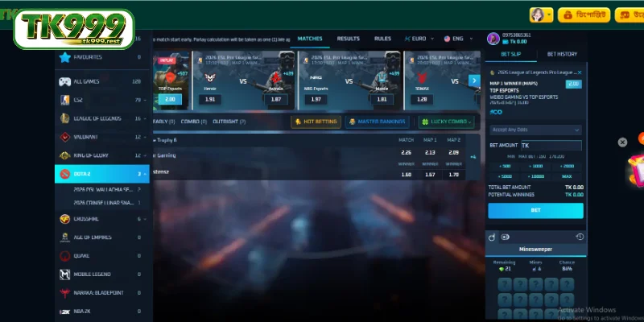Image resolution: width=644 pixels, height=322 pixels.
Task: Select Heroic odds 1.91
Action: pyautogui.click(x=210, y=99)
